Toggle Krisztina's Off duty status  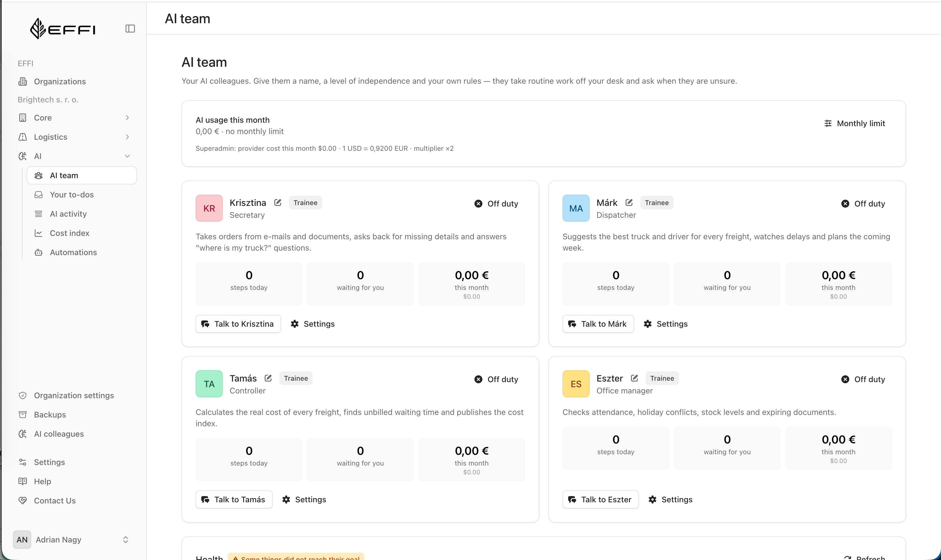pos(496,204)
